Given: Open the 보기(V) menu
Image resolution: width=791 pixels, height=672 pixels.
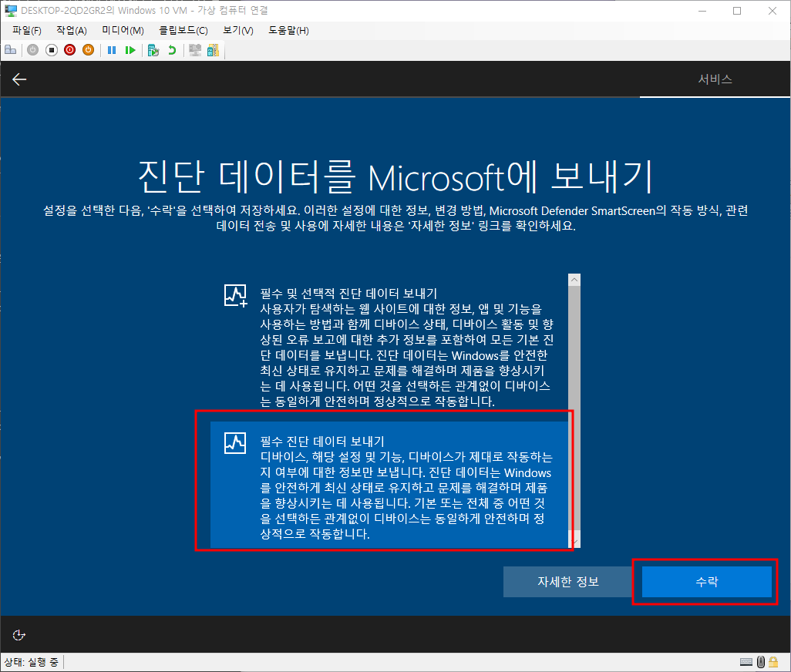Looking at the screenshot, I should [238, 30].
